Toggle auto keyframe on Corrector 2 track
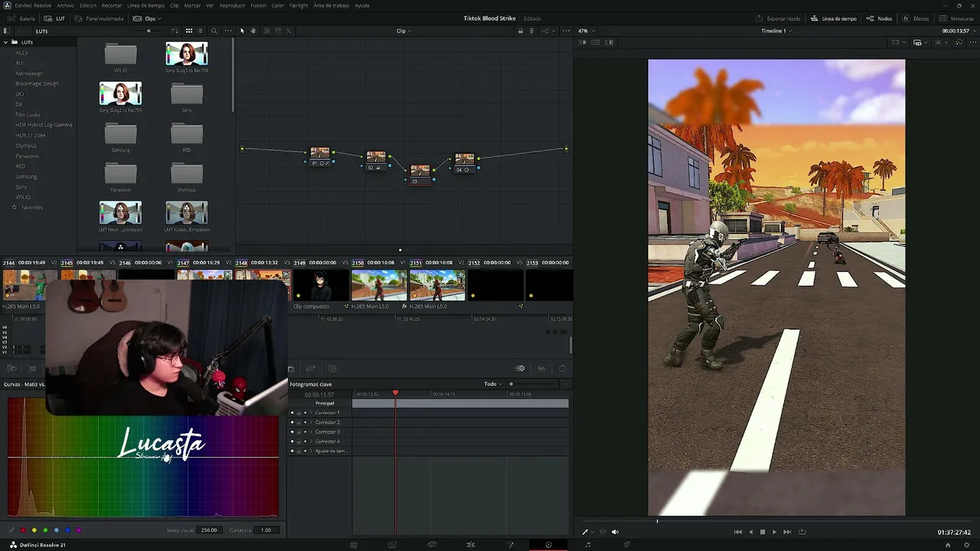Viewport: 980px width, 551px height. (x=305, y=422)
